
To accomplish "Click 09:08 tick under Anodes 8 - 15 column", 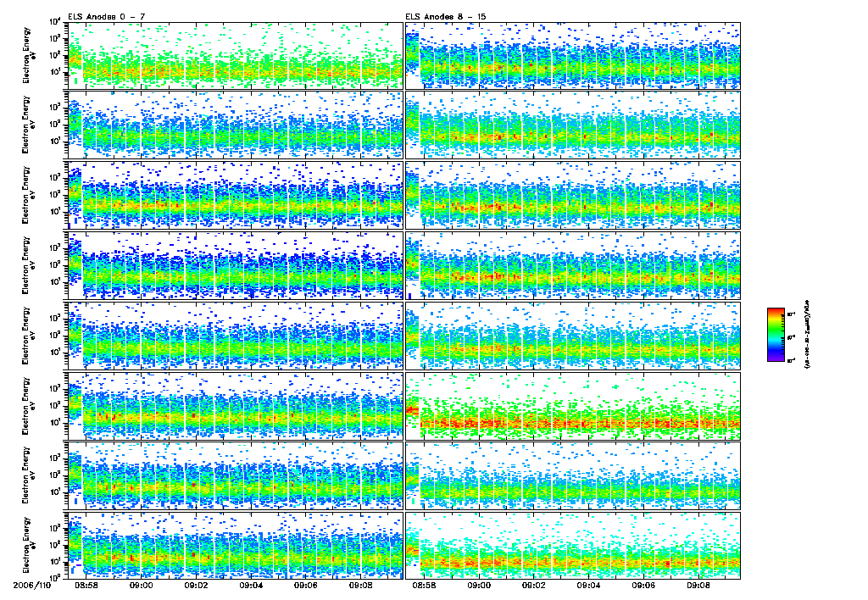I will coord(698,585).
